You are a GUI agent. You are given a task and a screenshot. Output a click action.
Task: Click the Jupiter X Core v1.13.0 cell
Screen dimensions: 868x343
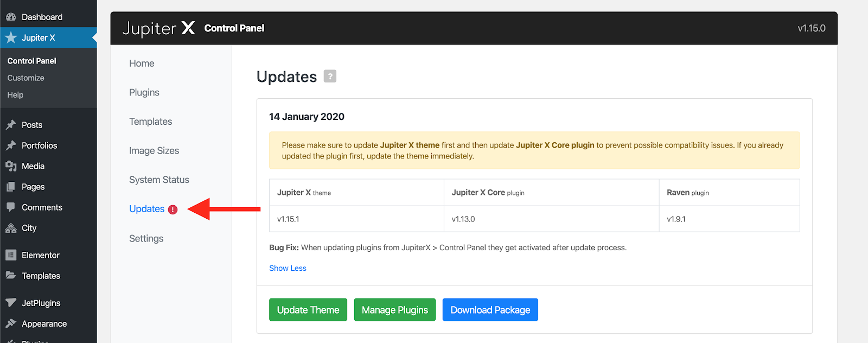point(551,219)
